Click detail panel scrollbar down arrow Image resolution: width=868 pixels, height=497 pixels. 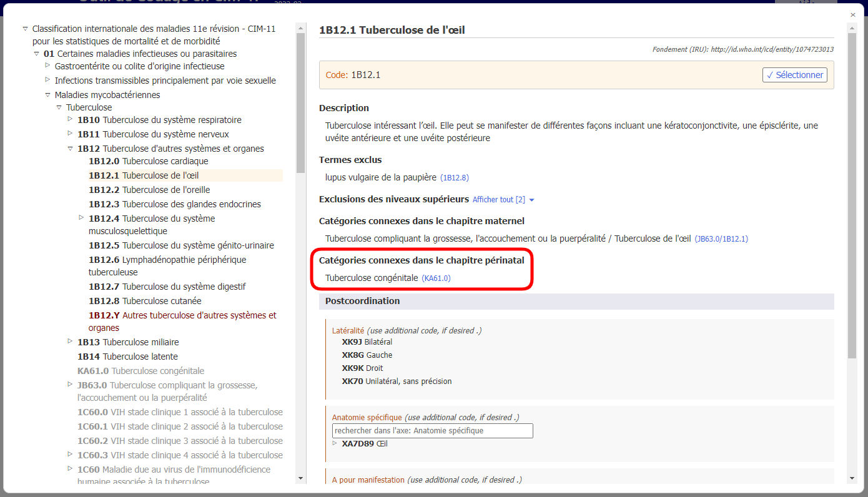851,478
